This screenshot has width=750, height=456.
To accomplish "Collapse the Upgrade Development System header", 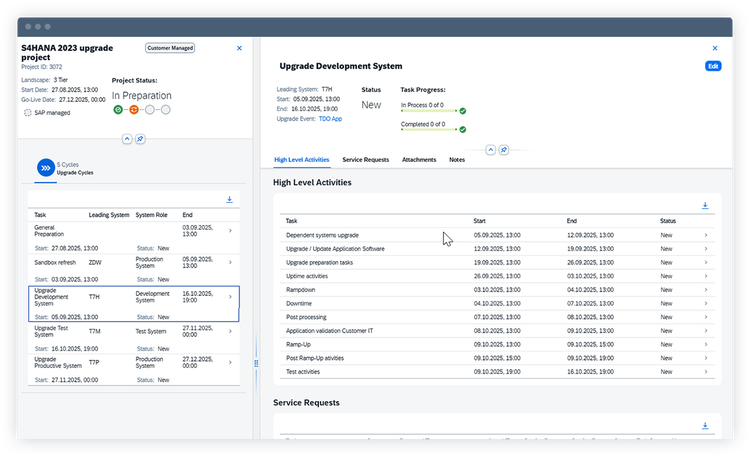I will 490,150.
